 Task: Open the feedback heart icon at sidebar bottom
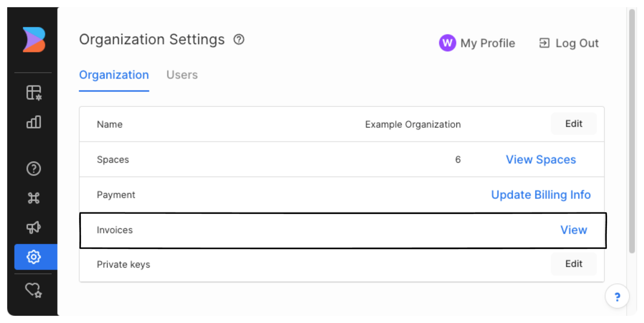[x=33, y=289]
